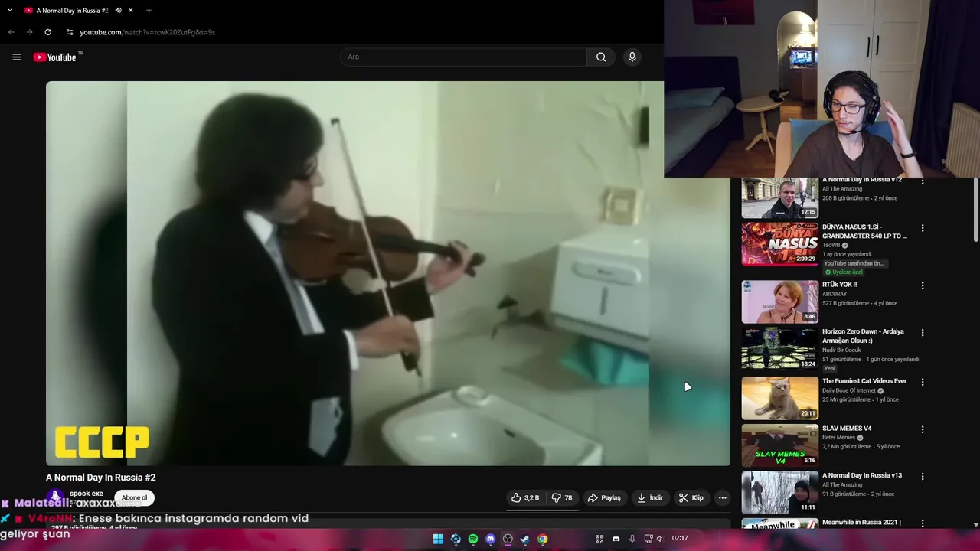Open The Funniest Cat Videos Ever title
The height and width of the screenshot is (551, 980).
(x=864, y=381)
